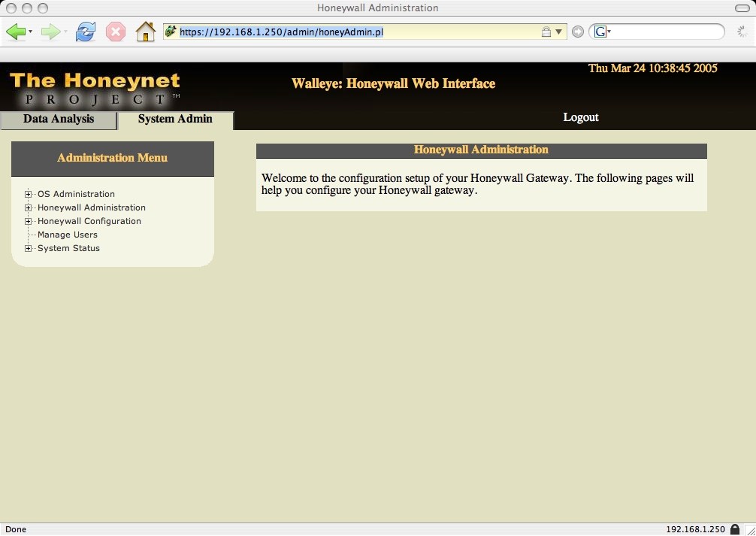Click the date and time text in header

click(x=653, y=68)
